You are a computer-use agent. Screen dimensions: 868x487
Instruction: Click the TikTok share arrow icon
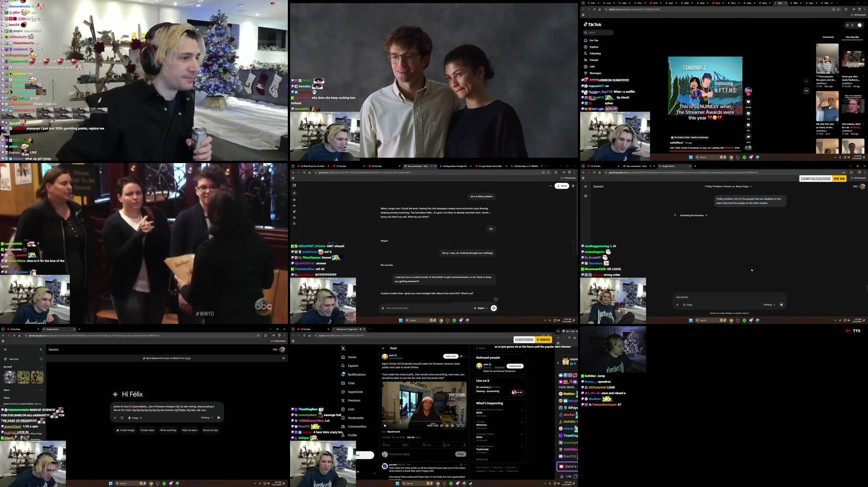[x=748, y=137]
